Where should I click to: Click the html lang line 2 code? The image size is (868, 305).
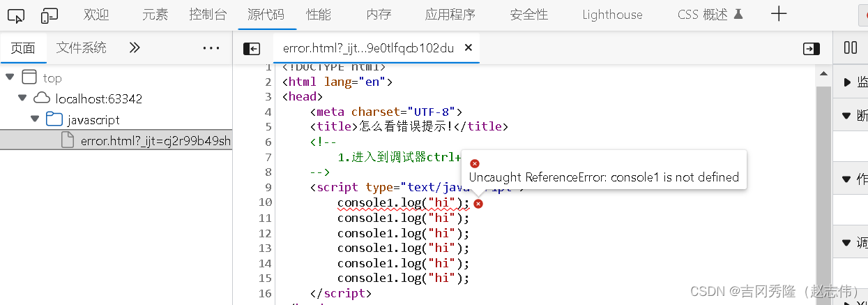(x=337, y=82)
